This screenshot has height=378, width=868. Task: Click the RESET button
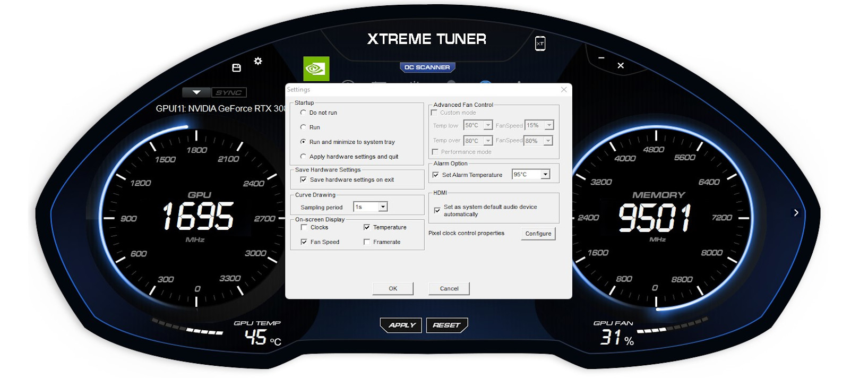446,325
